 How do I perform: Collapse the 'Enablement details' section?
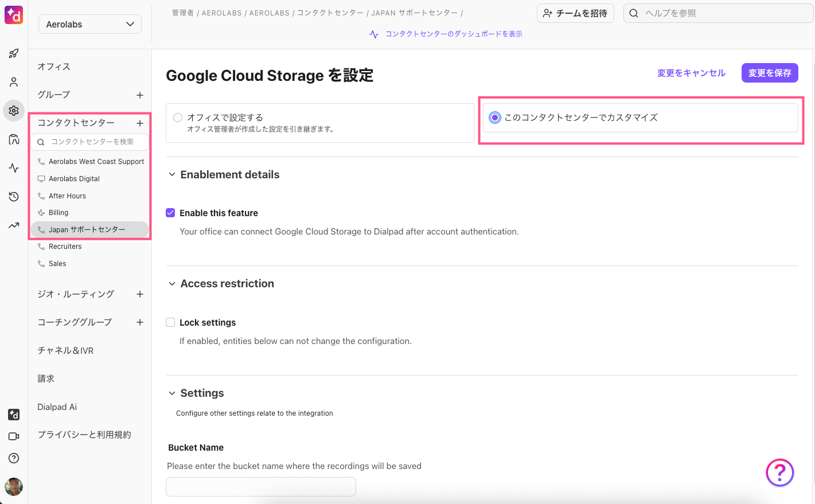pos(171,174)
